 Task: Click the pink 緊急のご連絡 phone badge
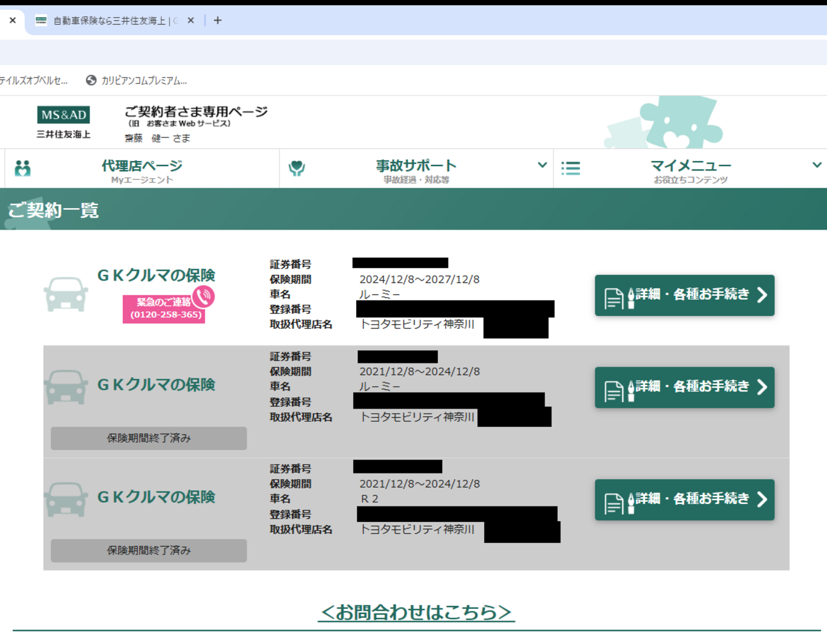(x=167, y=307)
